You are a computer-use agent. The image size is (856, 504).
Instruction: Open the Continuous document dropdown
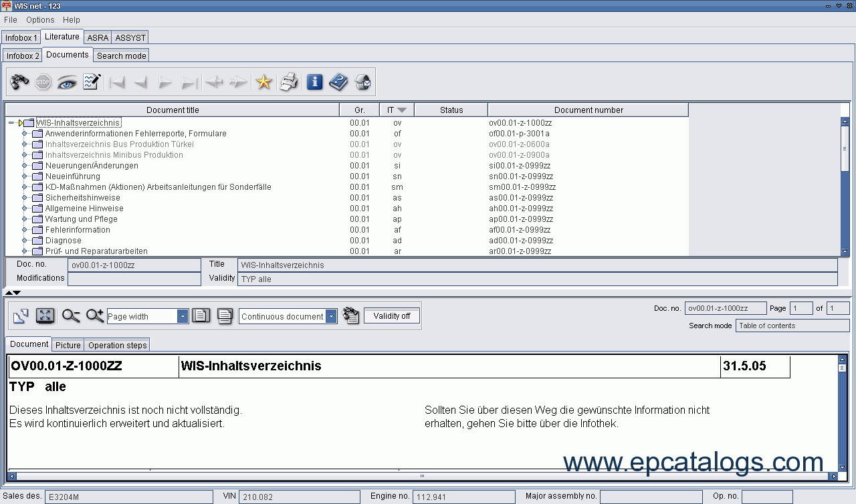click(332, 316)
